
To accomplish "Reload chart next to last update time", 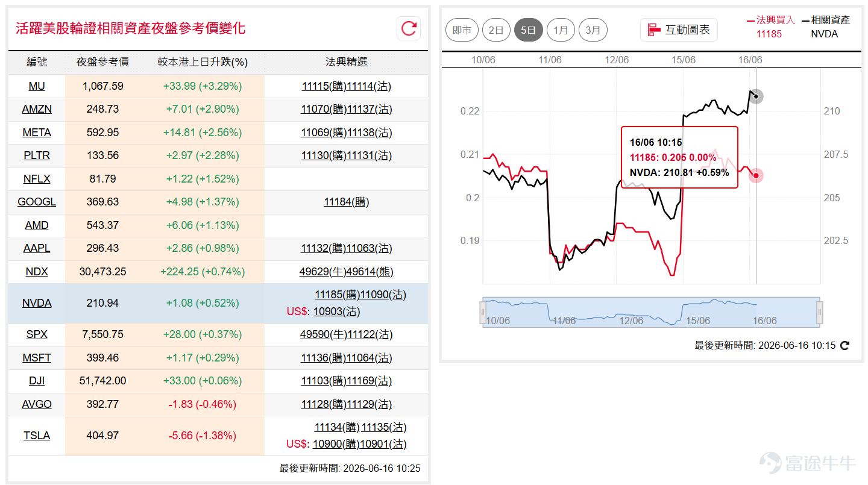I will pos(844,345).
